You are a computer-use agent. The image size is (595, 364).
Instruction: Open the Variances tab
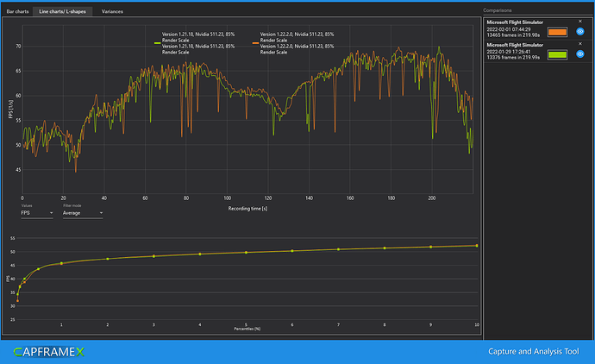[112, 11]
